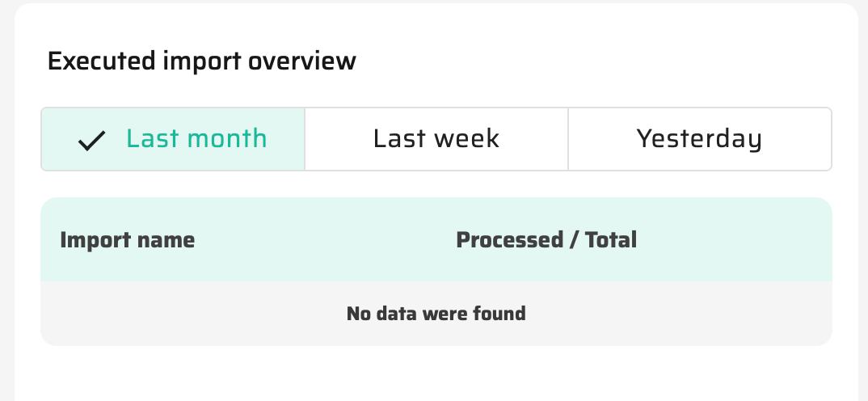This screenshot has height=401, width=868.
Task: Click the word Total in the table header
Action: 611,240
